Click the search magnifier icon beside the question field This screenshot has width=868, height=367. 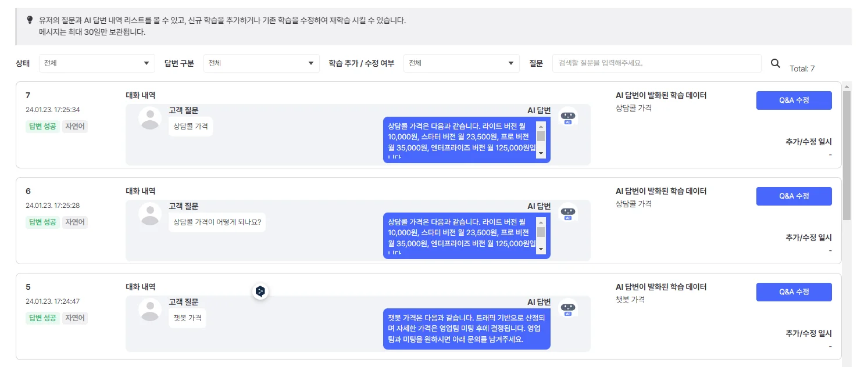[776, 63]
